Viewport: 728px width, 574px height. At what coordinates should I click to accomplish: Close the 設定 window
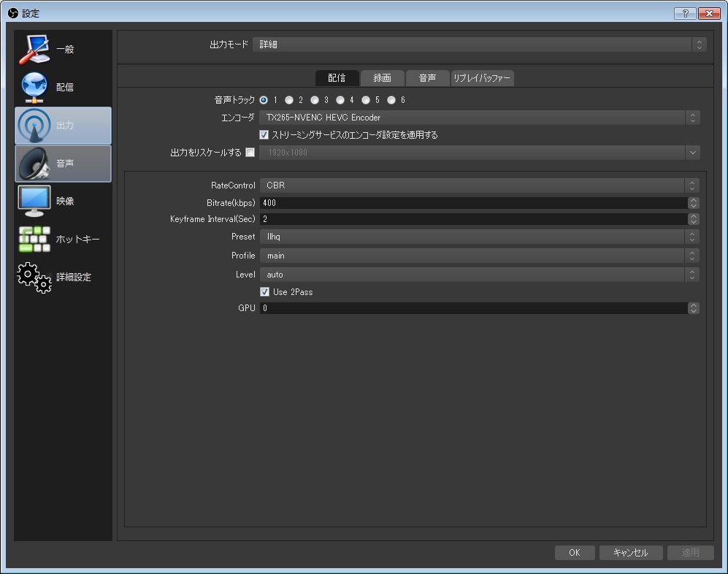coord(709,13)
